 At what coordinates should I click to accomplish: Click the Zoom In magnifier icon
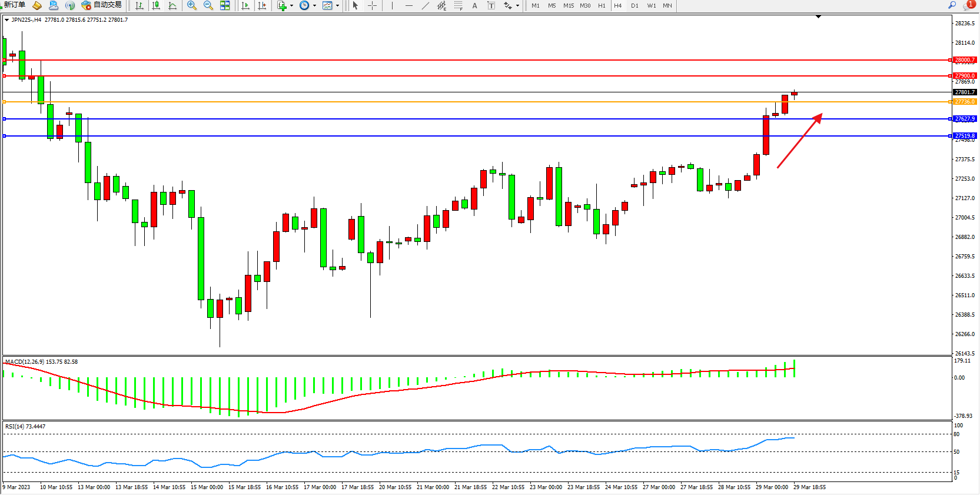(x=192, y=5)
